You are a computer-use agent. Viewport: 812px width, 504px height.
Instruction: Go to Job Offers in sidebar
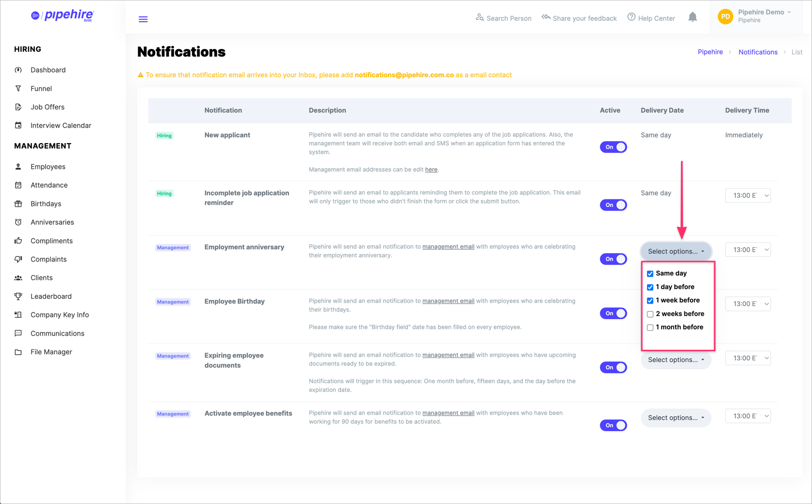pyautogui.click(x=48, y=107)
